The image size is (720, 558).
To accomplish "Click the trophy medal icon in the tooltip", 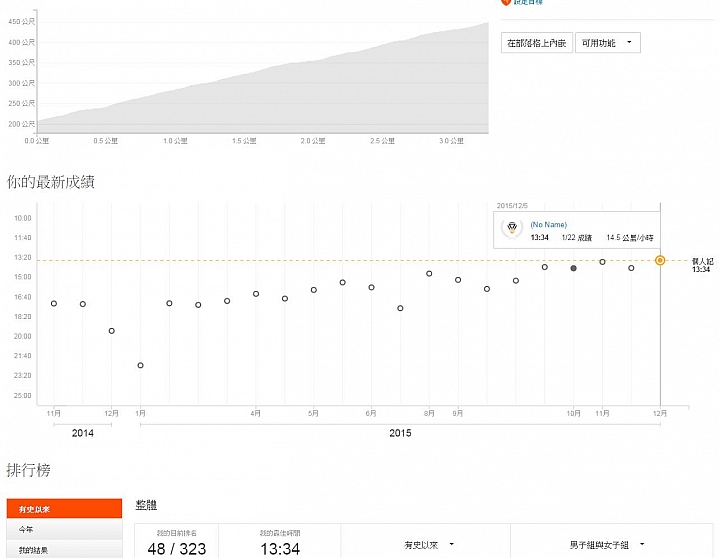I will pyautogui.click(x=512, y=228).
